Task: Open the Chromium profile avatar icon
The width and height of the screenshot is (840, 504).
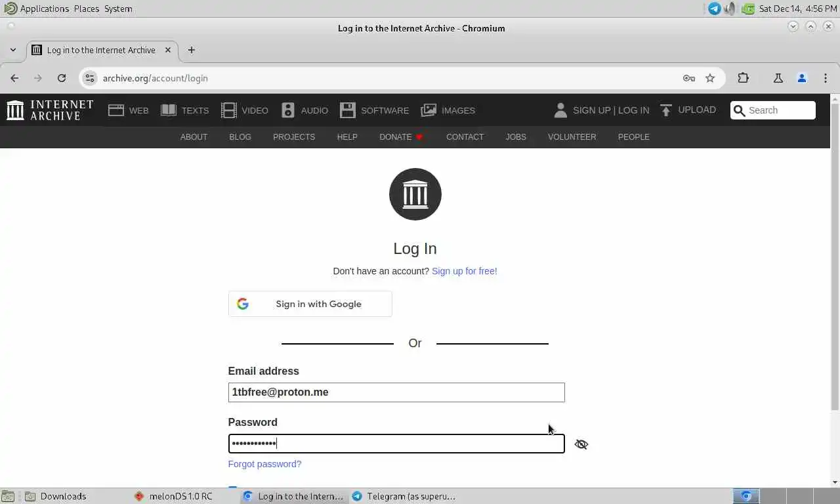Action: point(801,78)
